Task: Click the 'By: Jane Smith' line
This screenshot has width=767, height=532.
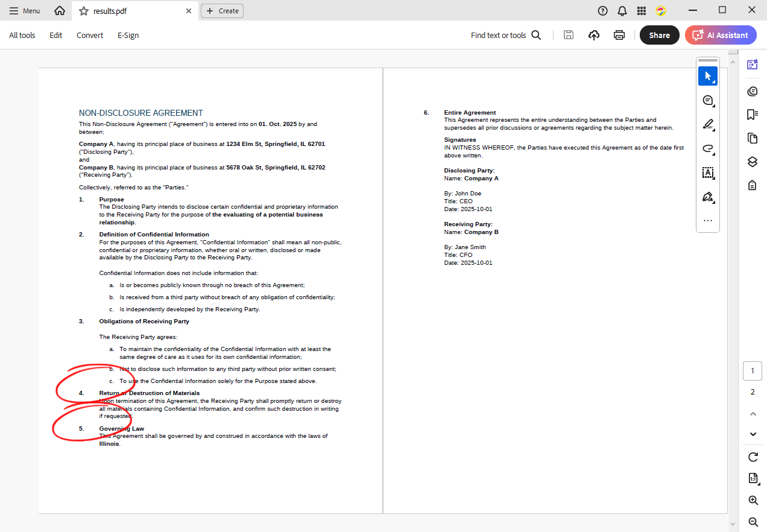Action: pyautogui.click(x=465, y=247)
